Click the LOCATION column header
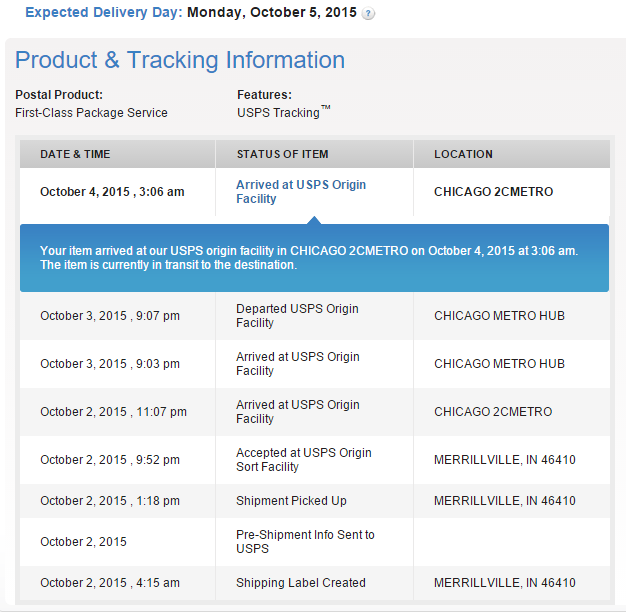Screen dimensions: 626x612 pyautogui.click(x=463, y=154)
